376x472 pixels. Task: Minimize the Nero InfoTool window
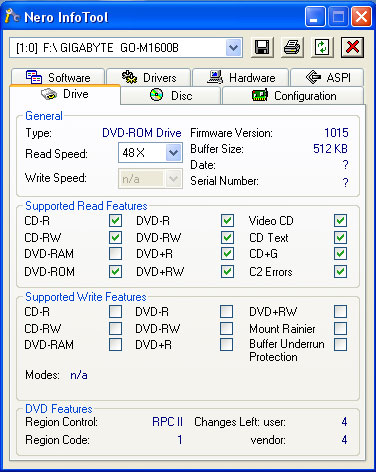tap(314, 17)
